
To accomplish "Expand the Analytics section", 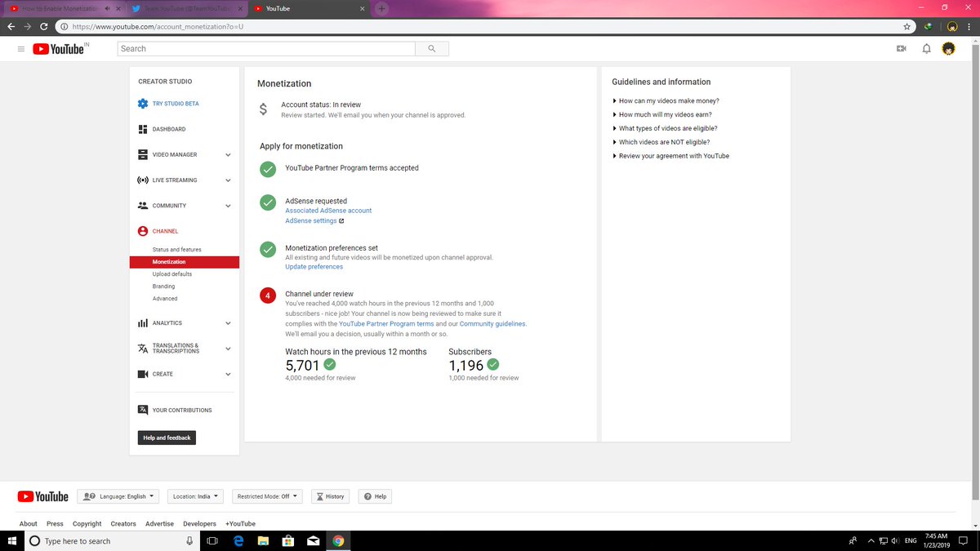I will (228, 323).
